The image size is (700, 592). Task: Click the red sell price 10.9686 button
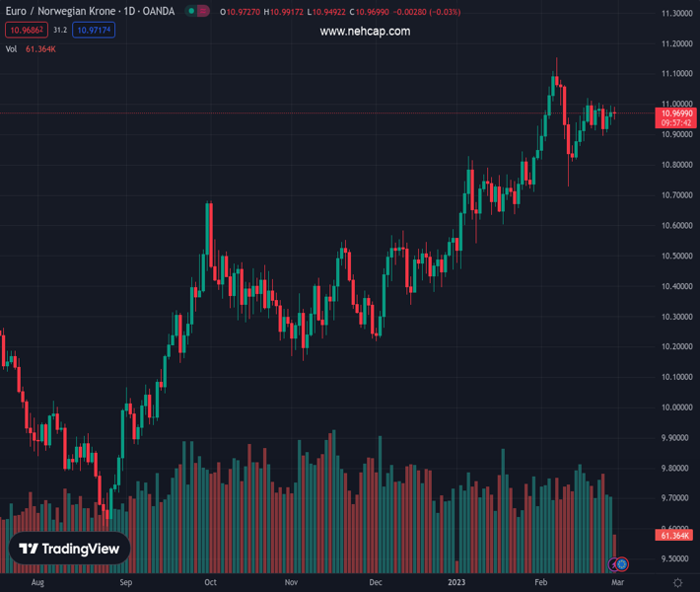click(x=26, y=31)
